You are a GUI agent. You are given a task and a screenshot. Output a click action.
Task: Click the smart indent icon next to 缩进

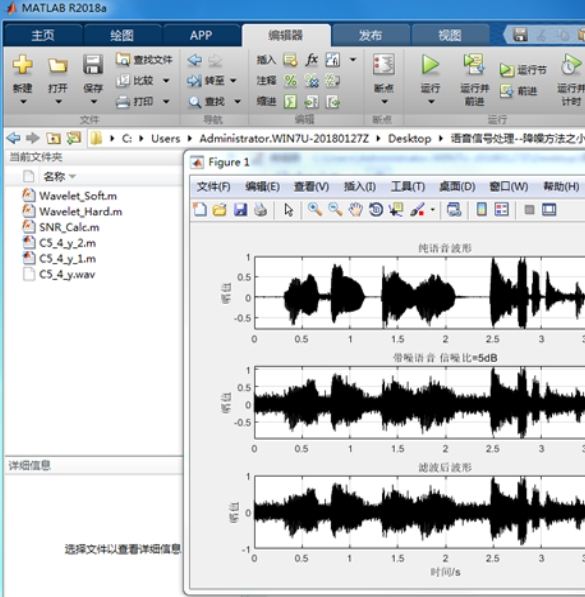(291, 102)
